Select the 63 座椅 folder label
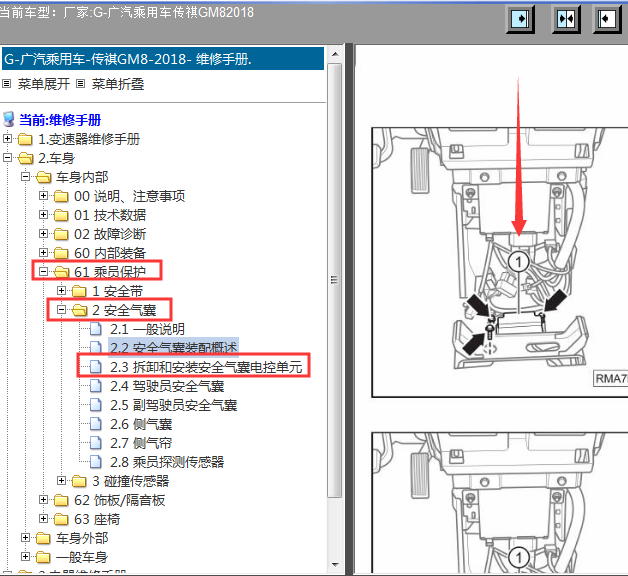Screen dimensions: 628x576 [97, 519]
